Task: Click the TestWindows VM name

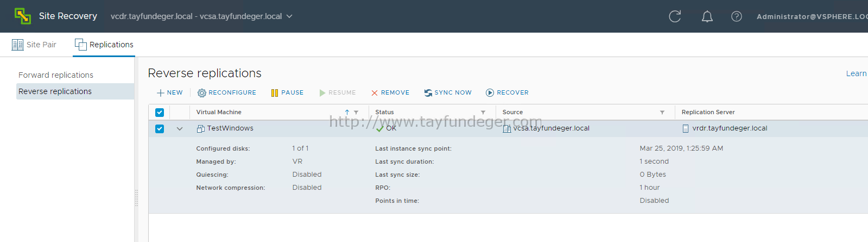Action: coord(230,128)
